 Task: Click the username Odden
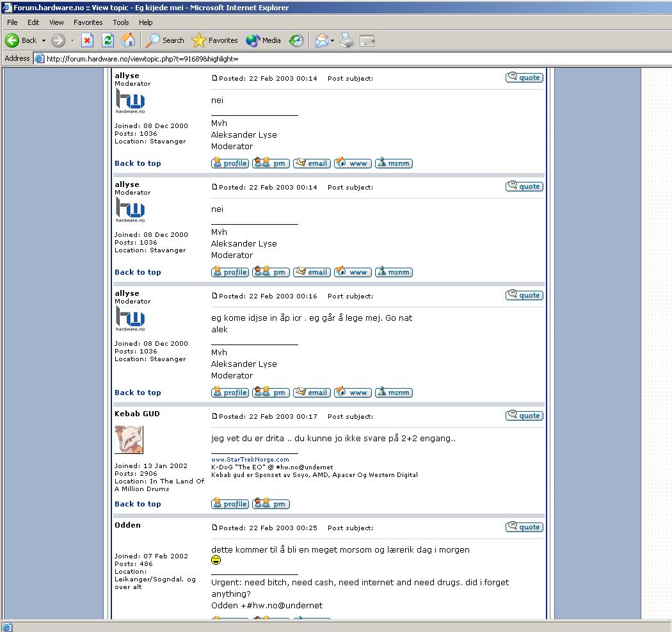127,525
